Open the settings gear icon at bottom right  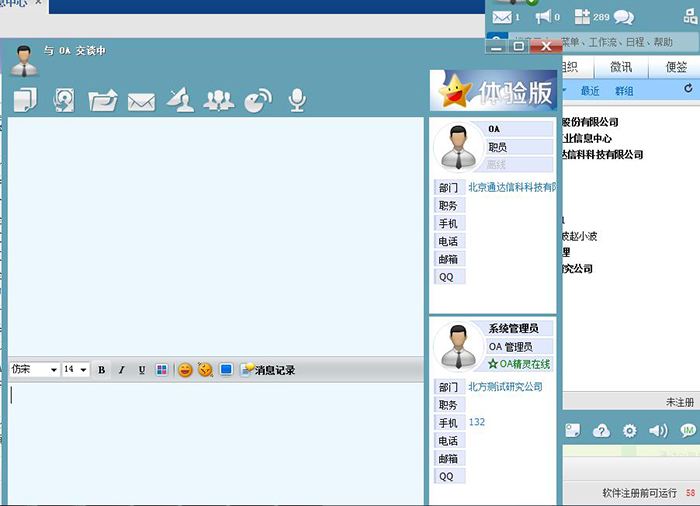point(629,430)
